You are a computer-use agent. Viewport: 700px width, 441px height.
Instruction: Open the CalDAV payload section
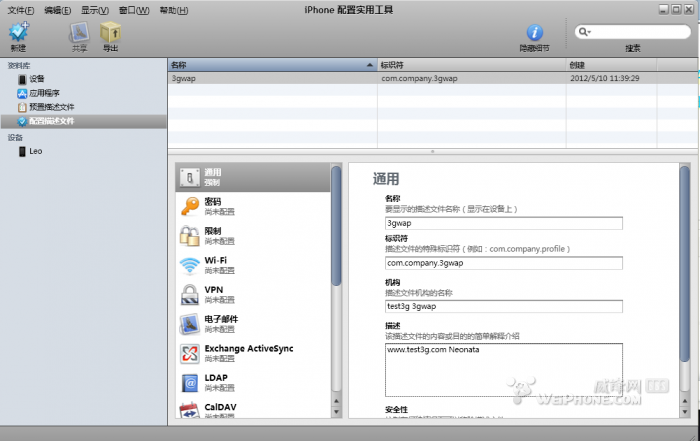(x=253, y=408)
